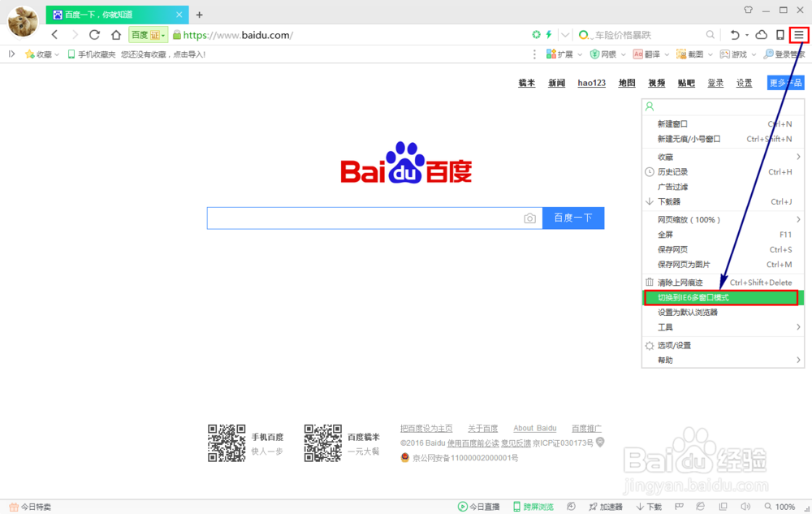Image resolution: width=812 pixels, height=514 pixels.
Task: Open the 百度 证 site certificate dropdown
Action: point(148,35)
